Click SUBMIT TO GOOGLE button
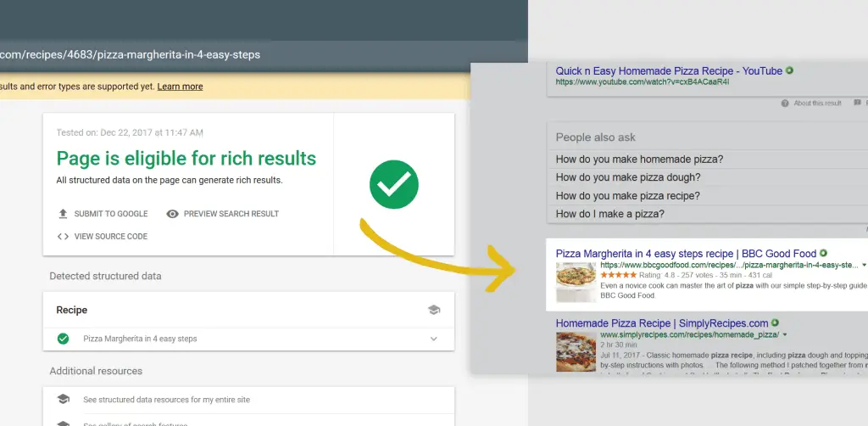The height and width of the screenshot is (426, 868). [103, 214]
